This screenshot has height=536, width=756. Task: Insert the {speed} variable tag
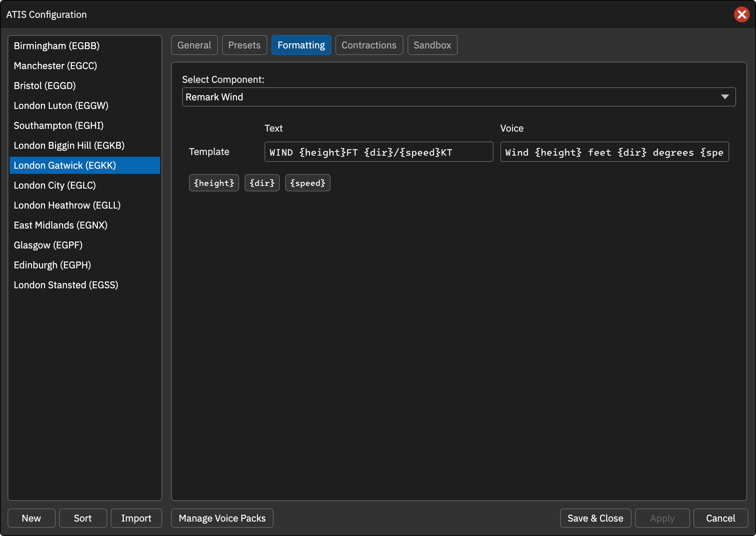[308, 183]
